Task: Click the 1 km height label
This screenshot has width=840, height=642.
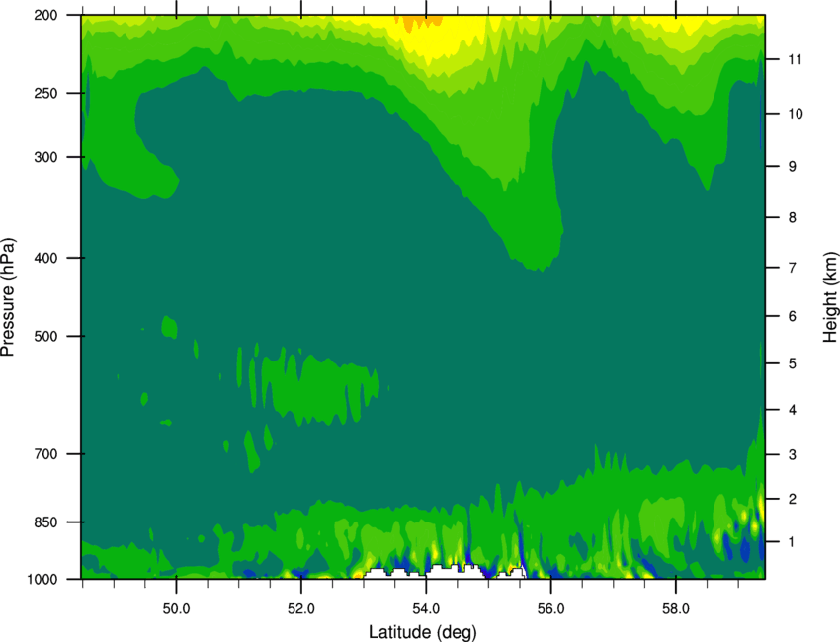Action: coord(793,542)
